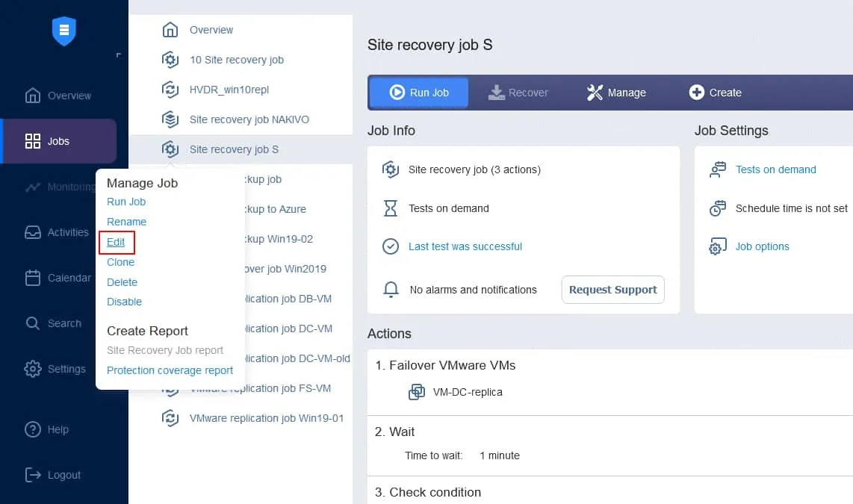This screenshot has height=504, width=853.
Task: Click Request Support
Action: [x=612, y=290]
